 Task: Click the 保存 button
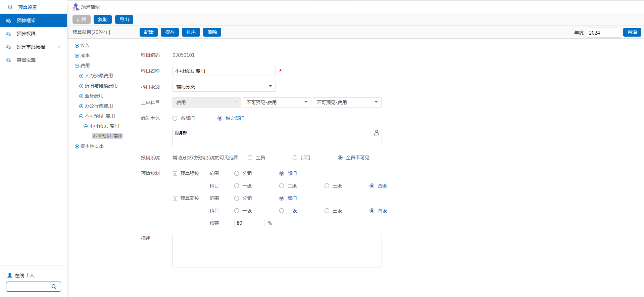pyautogui.click(x=170, y=32)
